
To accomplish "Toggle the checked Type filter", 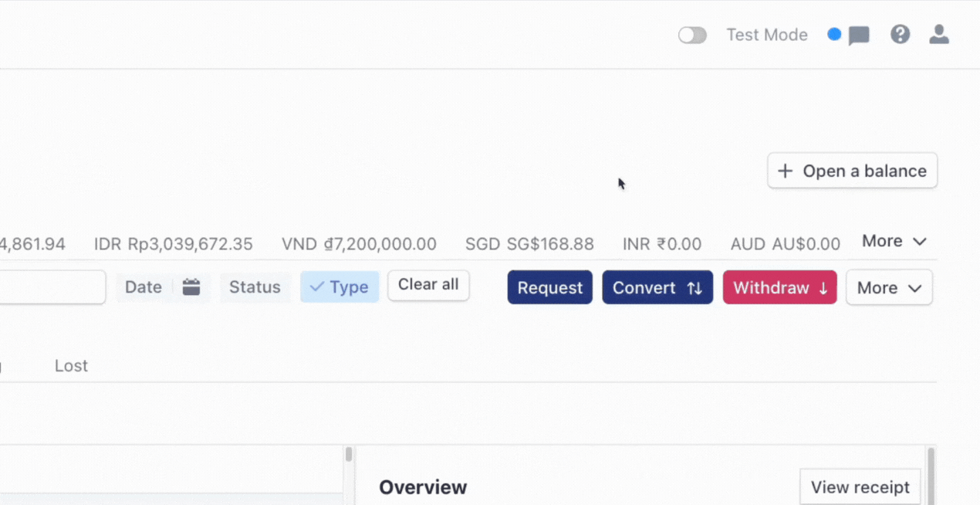I will pyautogui.click(x=340, y=287).
